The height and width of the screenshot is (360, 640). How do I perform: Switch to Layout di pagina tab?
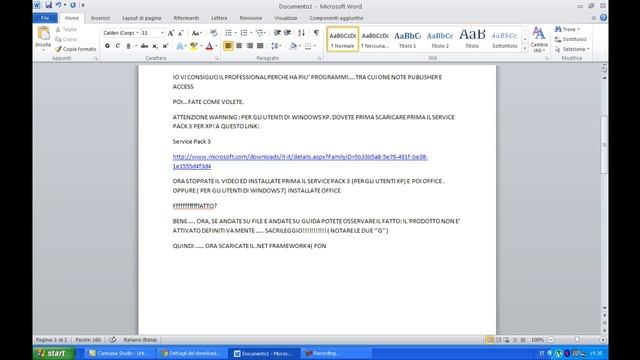click(x=142, y=18)
